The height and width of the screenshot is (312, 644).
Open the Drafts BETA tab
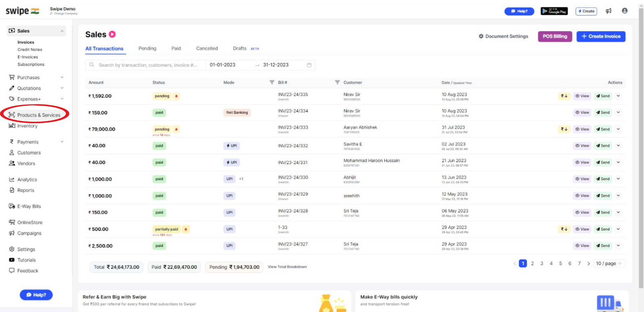tap(239, 48)
